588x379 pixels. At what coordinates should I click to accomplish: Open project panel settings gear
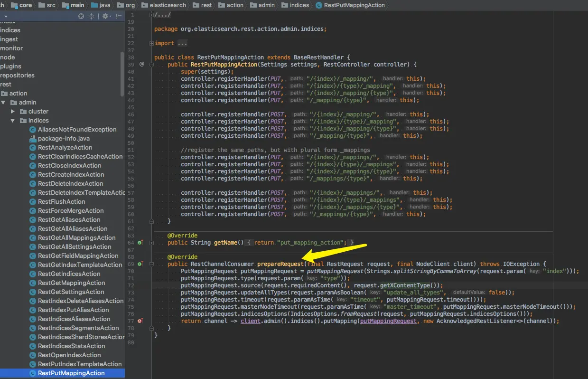pos(105,16)
